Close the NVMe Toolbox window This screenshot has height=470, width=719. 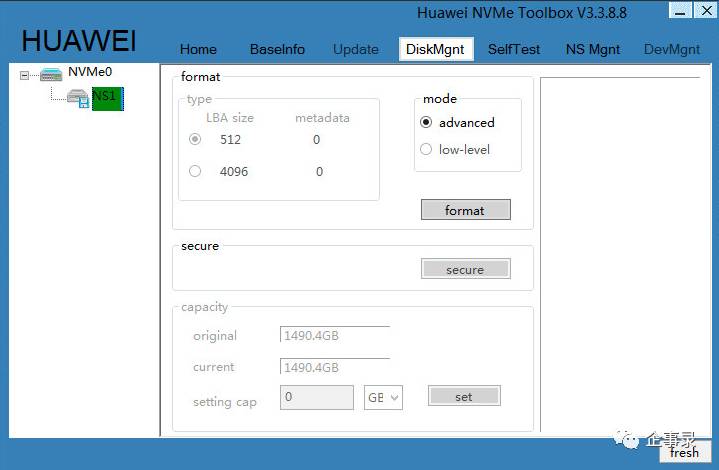[x=707, y=11]
